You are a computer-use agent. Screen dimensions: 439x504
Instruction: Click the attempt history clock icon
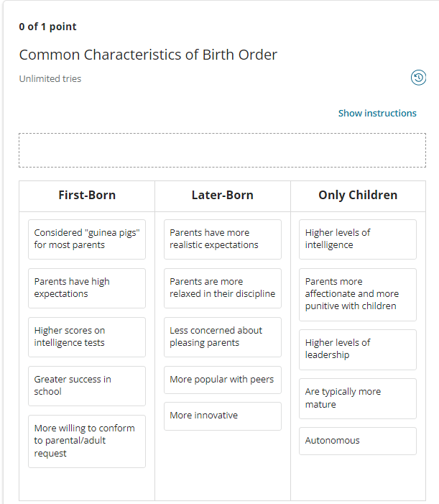click(x=418, y=78)
